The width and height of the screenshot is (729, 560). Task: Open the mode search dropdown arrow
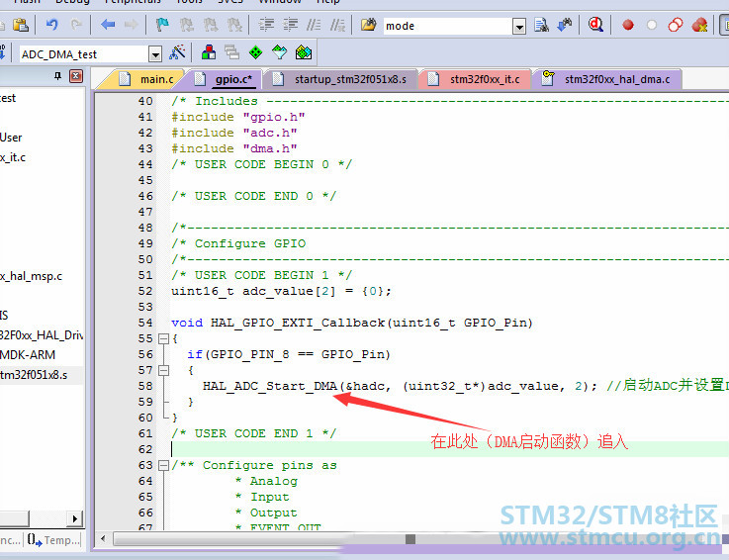click(x=519, y=27)
